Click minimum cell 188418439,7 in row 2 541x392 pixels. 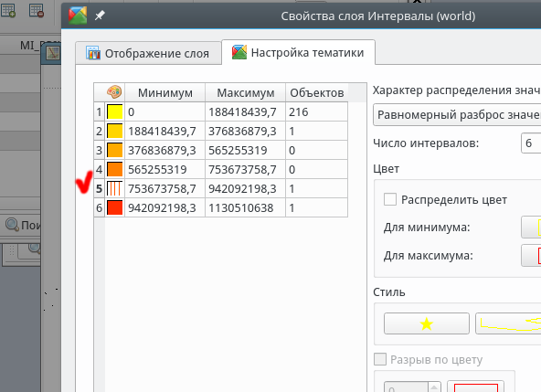tap(164, 132)
